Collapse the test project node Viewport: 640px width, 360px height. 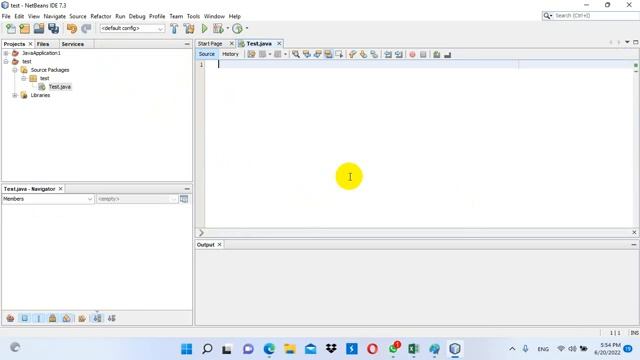pos(6,61)
